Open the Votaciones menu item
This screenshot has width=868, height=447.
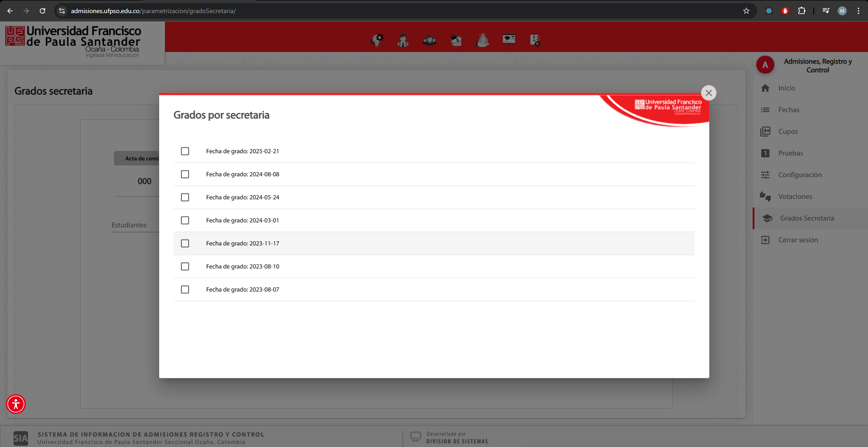[795, 197]
